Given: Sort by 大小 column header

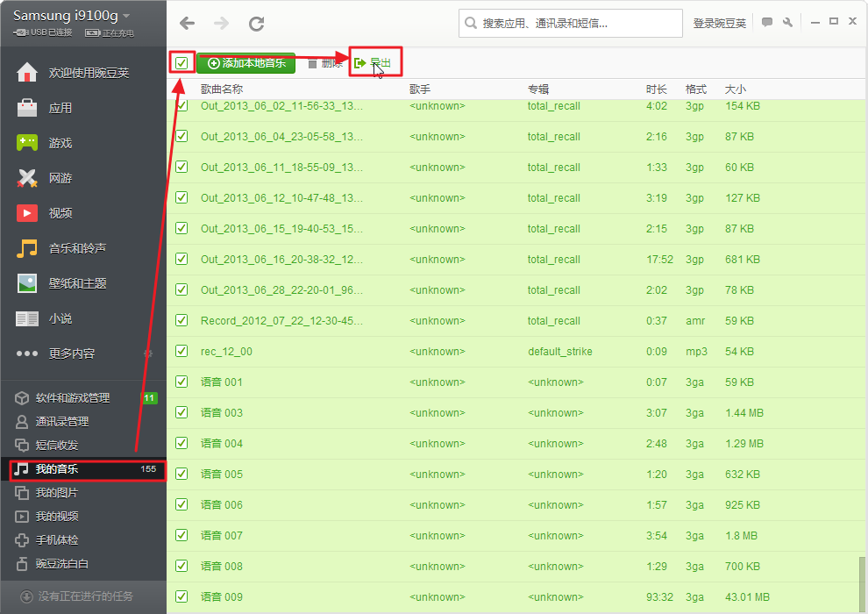Looking at the screenshot, I should (736, 89).
